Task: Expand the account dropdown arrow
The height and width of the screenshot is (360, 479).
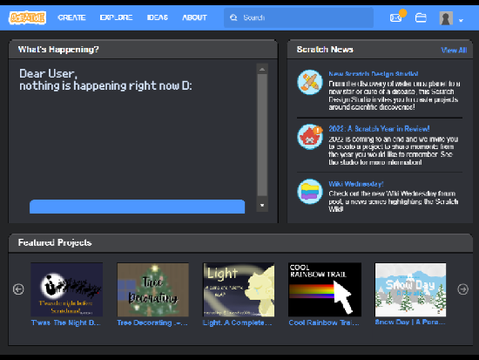Action: coord(461,20)
